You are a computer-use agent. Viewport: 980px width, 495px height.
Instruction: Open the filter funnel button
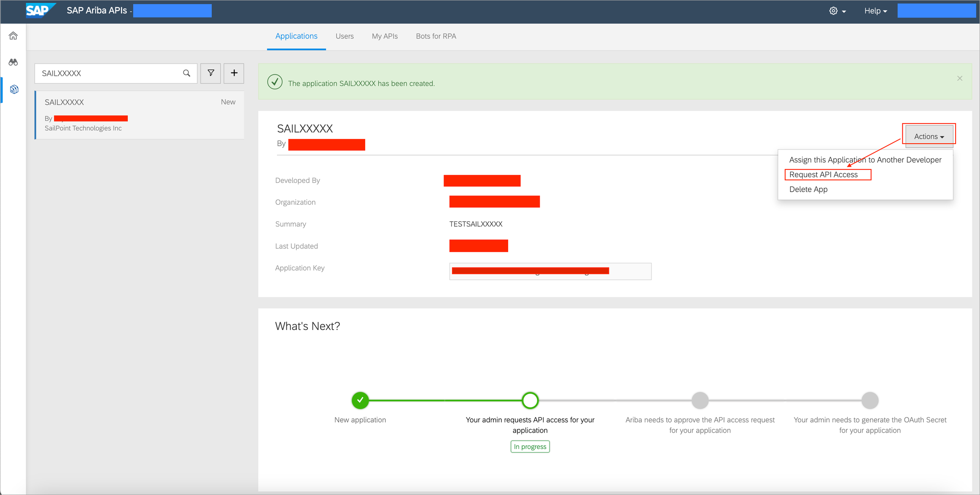[211, 73]
